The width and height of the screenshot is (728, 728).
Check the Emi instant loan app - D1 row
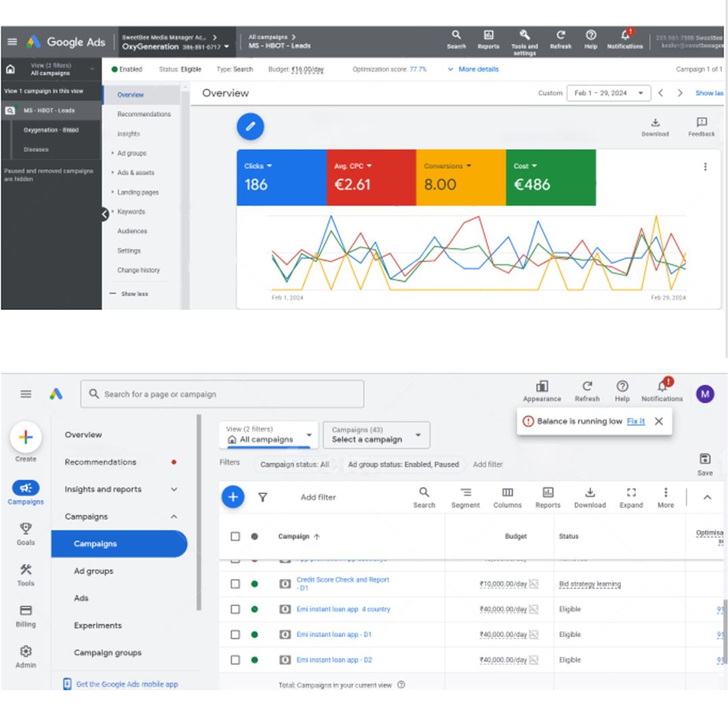click(x=235, y=634)
